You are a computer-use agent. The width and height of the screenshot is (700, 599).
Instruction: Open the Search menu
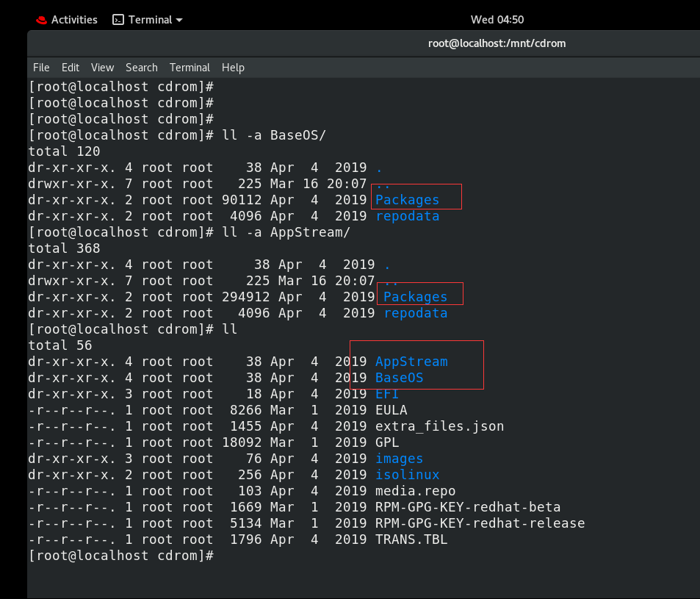coord(142,68)
